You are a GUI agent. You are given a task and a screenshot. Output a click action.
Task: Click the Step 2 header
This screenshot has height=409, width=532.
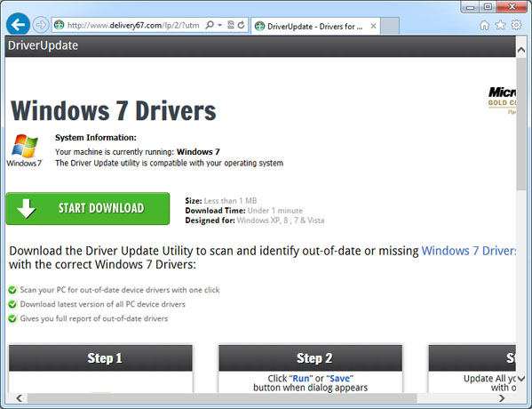pos(311,358)
